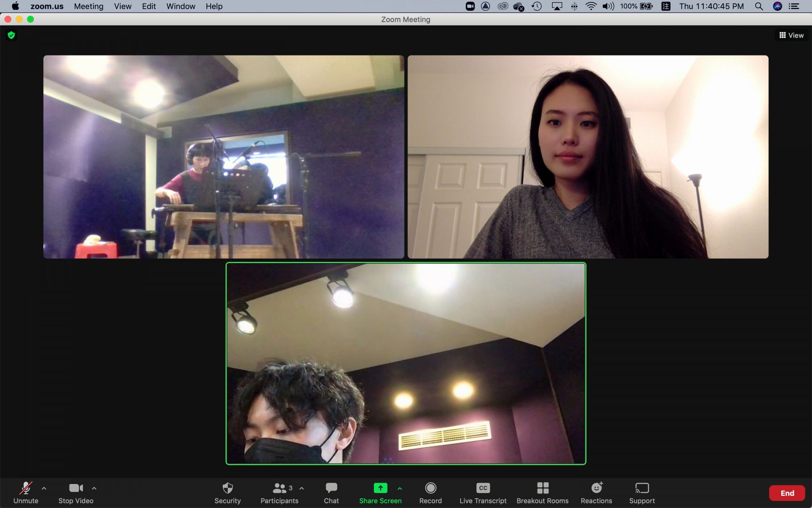This screenshot has width=812, height=508.
Task: Start recording with the Record button
Action: click(430, 492)
